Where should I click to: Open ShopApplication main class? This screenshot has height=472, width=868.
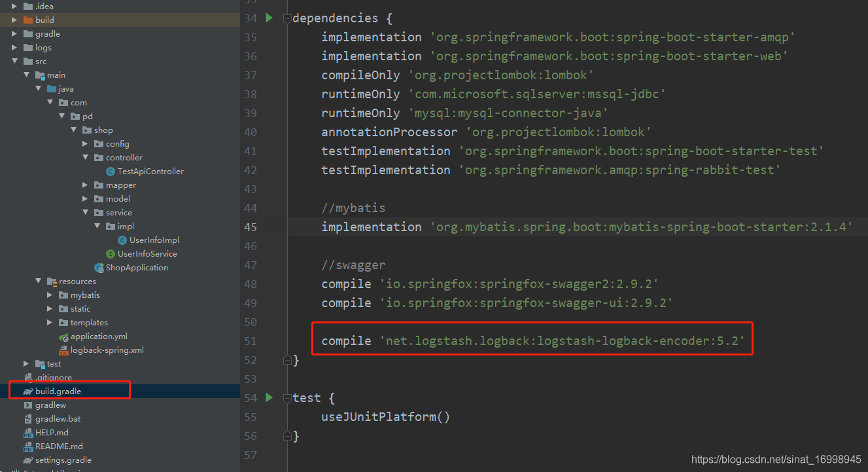click(137, 267)
